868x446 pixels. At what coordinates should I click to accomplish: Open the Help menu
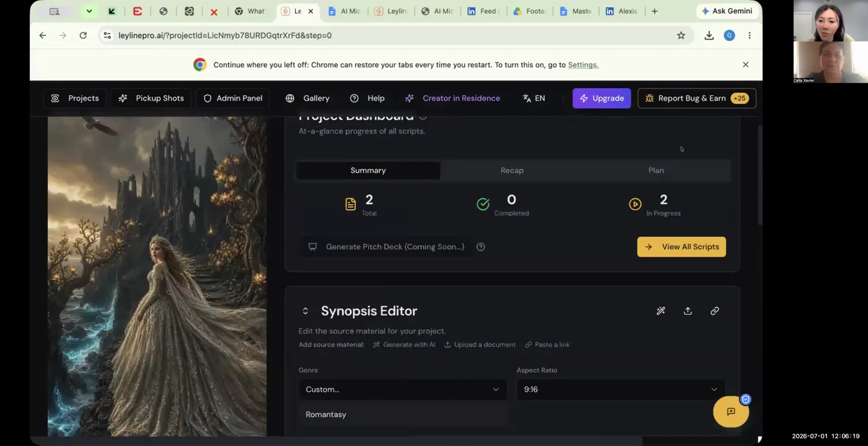(x=367, y=98)
